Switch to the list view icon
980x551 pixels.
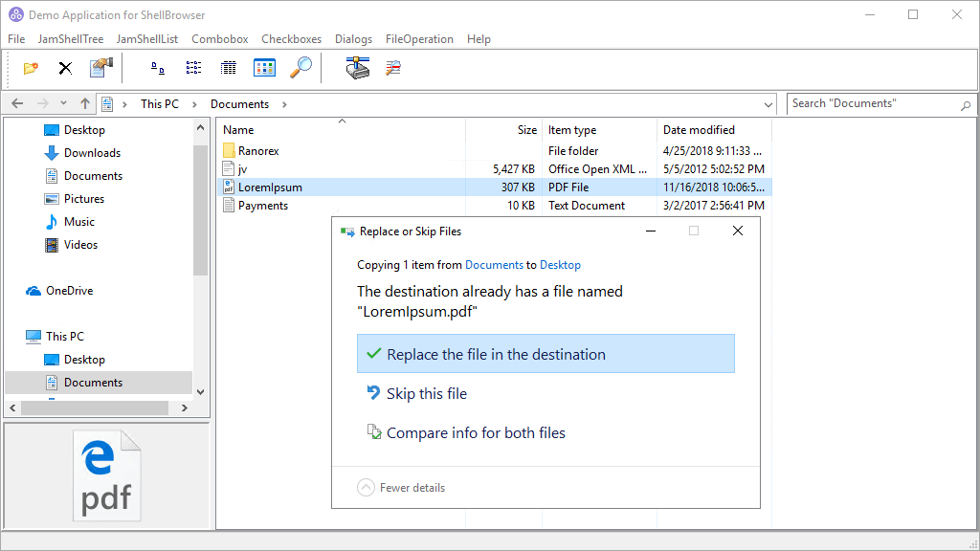coord(193,68)
